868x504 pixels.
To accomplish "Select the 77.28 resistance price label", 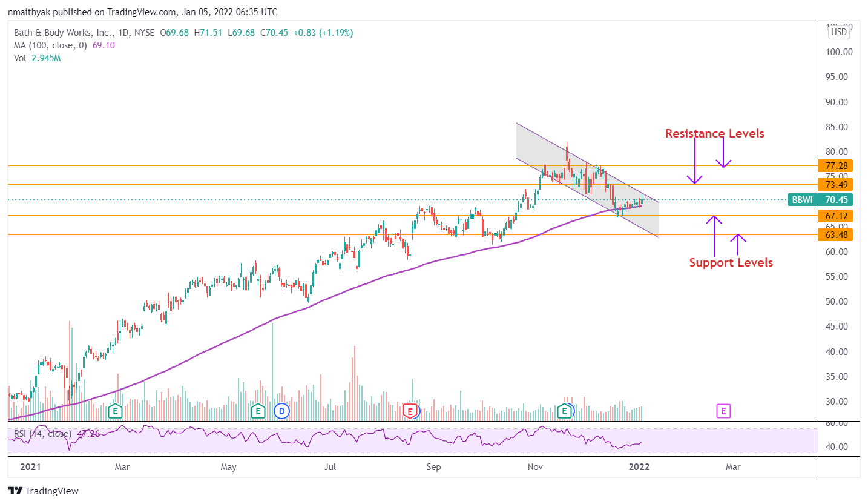I will (x=835, y=165).
